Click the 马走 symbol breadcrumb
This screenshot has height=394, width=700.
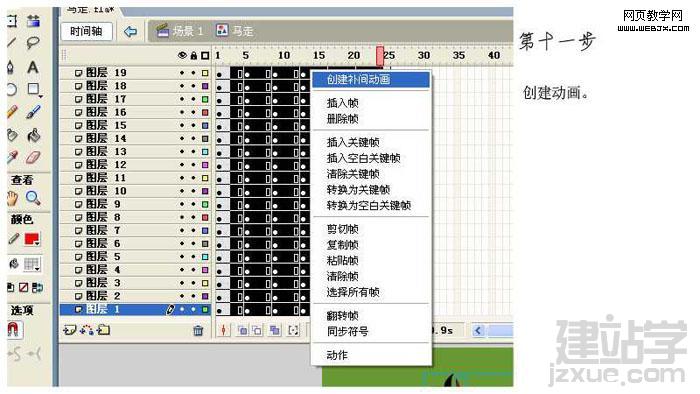click(235, 31)
